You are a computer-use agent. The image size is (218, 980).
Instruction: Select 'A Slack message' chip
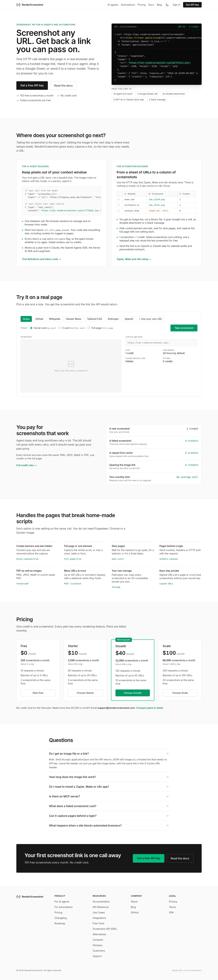[x=157, y=100]
